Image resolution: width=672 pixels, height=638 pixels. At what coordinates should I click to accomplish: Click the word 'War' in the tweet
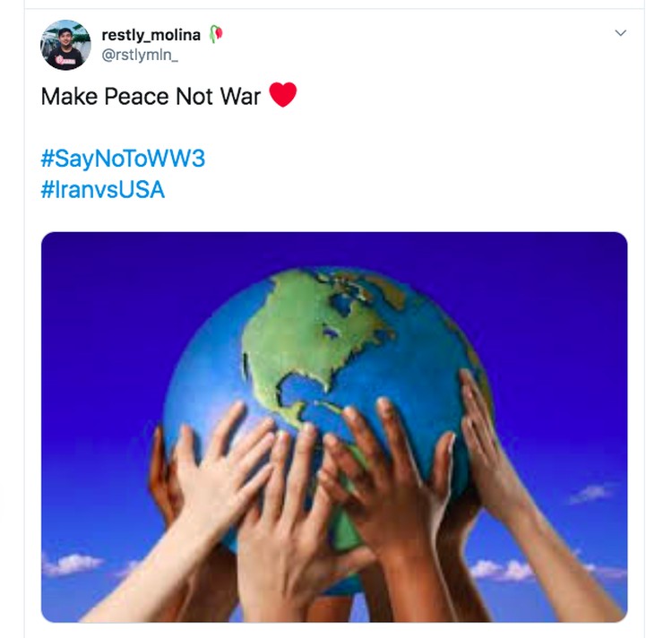(x=240, y=96)
